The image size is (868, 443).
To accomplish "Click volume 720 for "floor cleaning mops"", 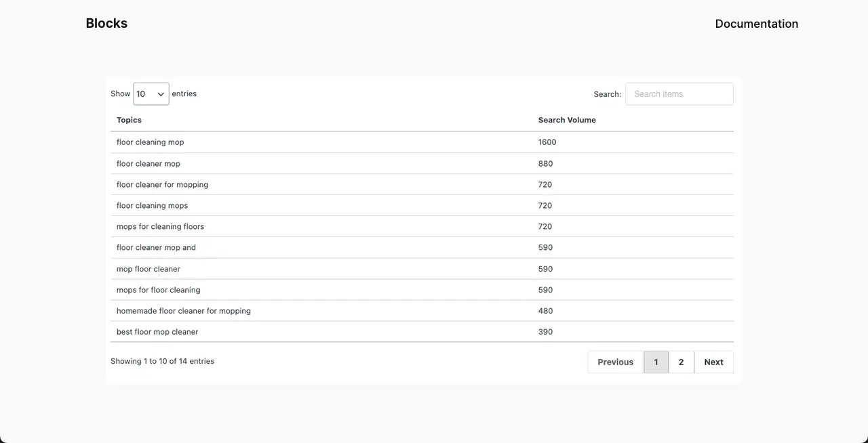I will (x=545, y=205).
